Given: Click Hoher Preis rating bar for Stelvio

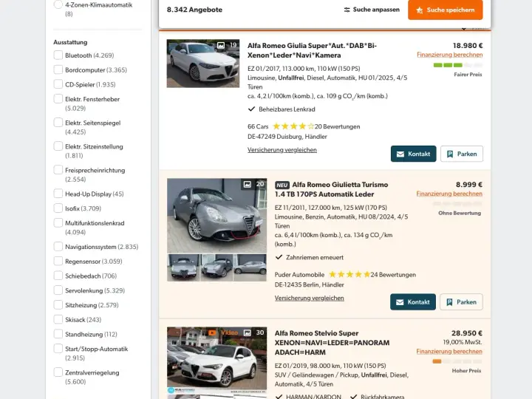Looking at the screenshot, I should 457,361.
